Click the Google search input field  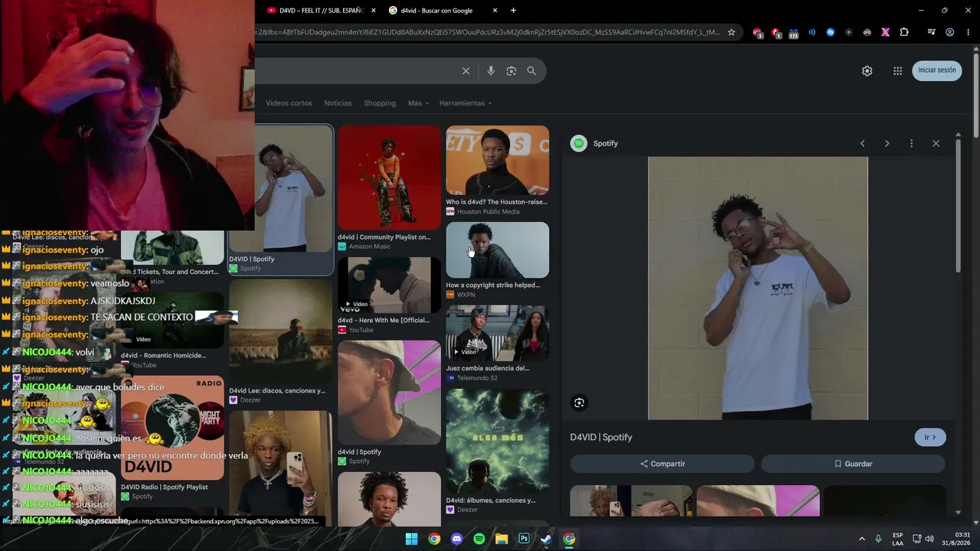[x=356, y=71]
